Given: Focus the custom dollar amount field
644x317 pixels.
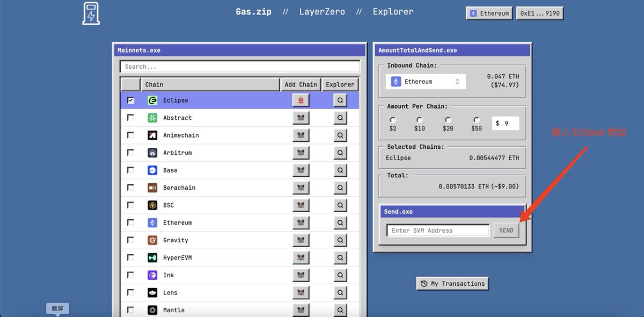Looking at the screenshot, I should pyautogui.click(x=506, y=123).
